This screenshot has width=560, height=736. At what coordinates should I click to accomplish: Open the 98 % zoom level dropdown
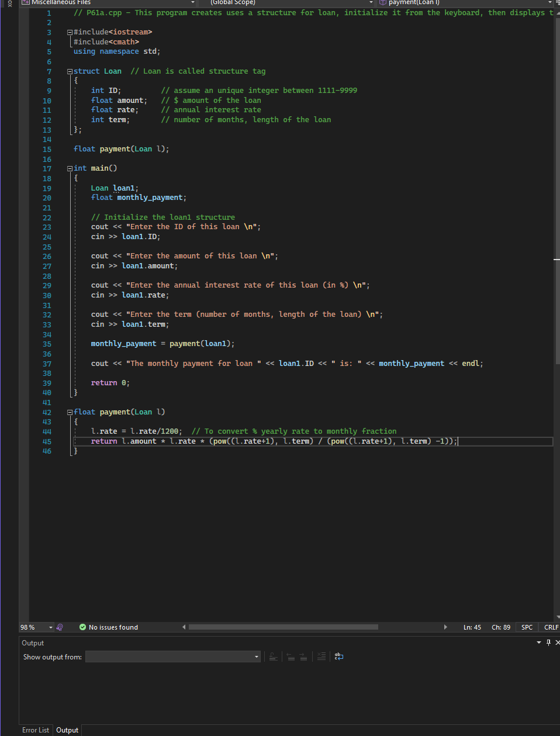pos(50,627)
